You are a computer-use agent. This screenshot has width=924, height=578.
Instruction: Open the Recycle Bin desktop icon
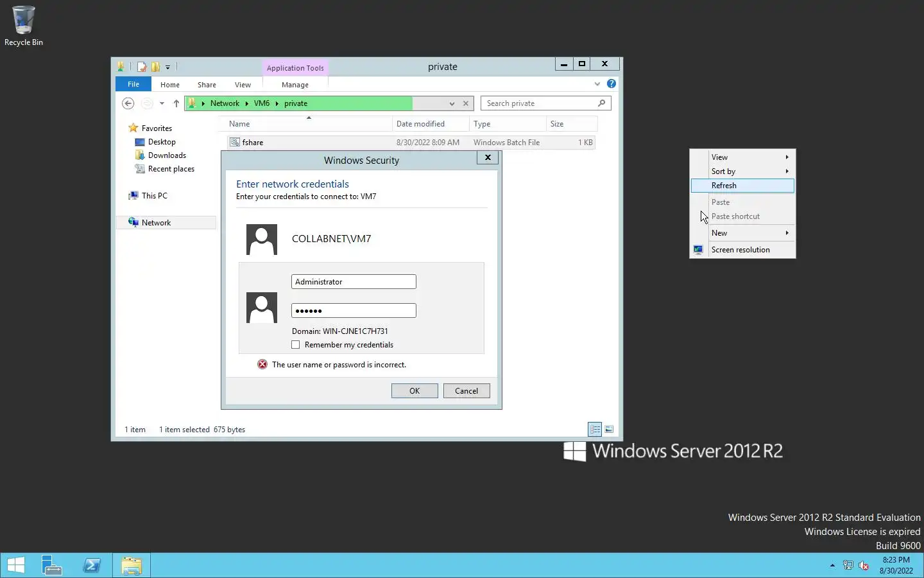24,26
